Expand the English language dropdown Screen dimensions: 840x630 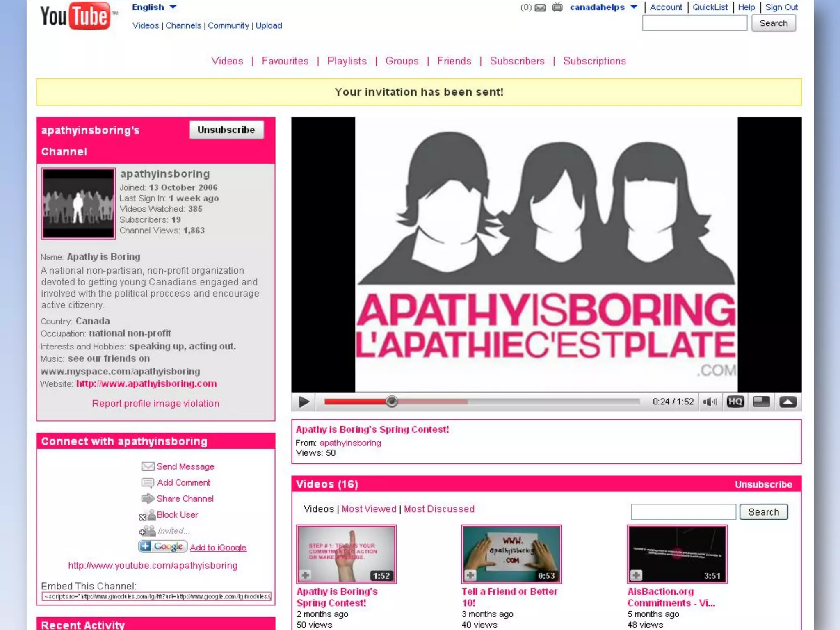click(x=173, y=7)
